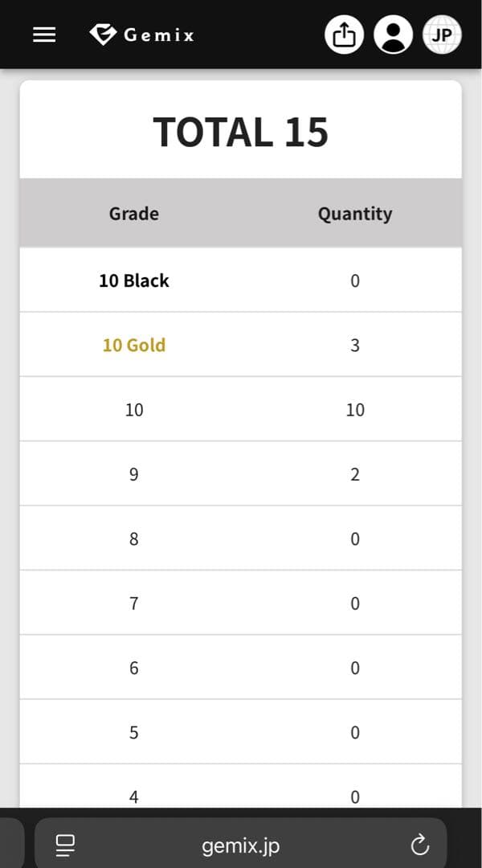Image resolution: width=482 pixels, height=868 pixels.
Task: Tap the gemix.jp address bar
Action: click(241, 845)
